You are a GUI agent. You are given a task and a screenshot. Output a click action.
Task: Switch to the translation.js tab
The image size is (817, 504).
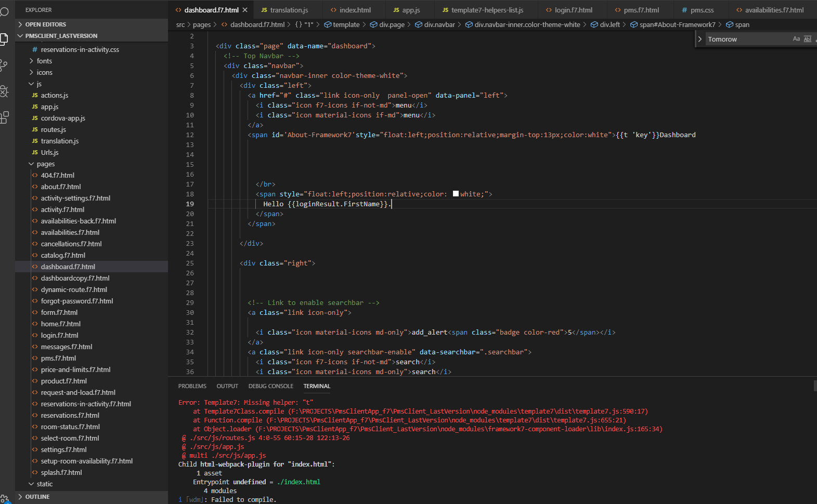click(x=289, y=10)
